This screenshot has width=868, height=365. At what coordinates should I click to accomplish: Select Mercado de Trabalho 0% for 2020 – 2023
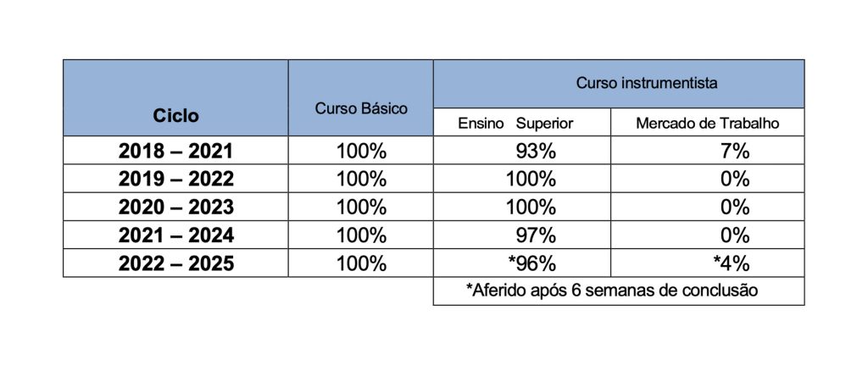click(x=736, y=207)
